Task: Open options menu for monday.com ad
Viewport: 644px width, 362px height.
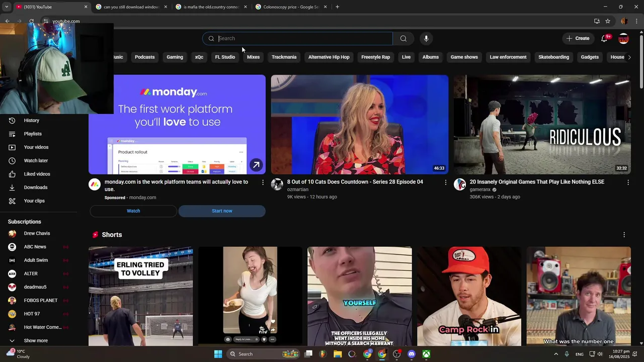Action: (x=263, y=183)
